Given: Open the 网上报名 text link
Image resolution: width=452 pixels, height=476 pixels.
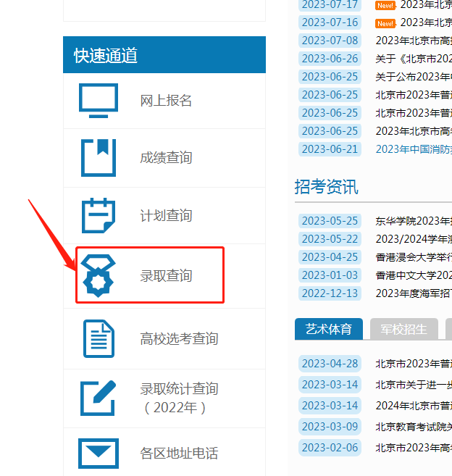Looking at the screenshot, I should click(x=166, y=101).
